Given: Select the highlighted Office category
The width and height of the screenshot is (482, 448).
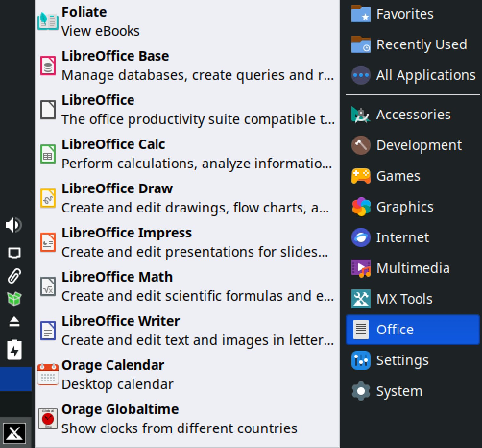Looking at the screenshot, I should tap(413, 330).
